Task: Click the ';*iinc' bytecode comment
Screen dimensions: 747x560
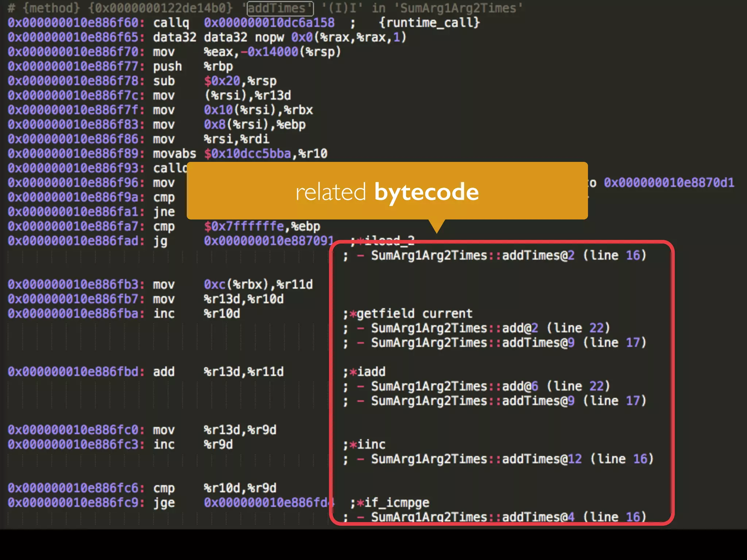Action: point(364,445)
